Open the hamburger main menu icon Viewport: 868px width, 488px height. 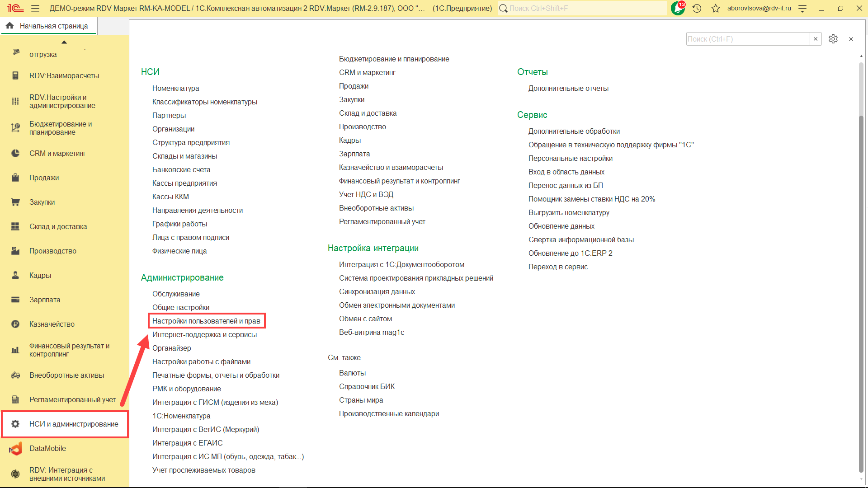coord(35,8)
